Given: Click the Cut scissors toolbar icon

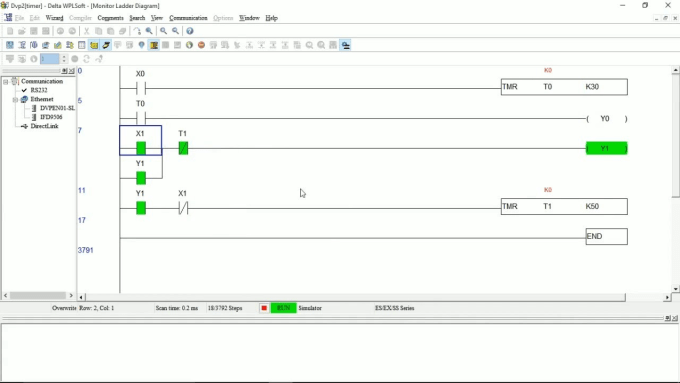Looking at the screenshot, I should tap(86, 31).
